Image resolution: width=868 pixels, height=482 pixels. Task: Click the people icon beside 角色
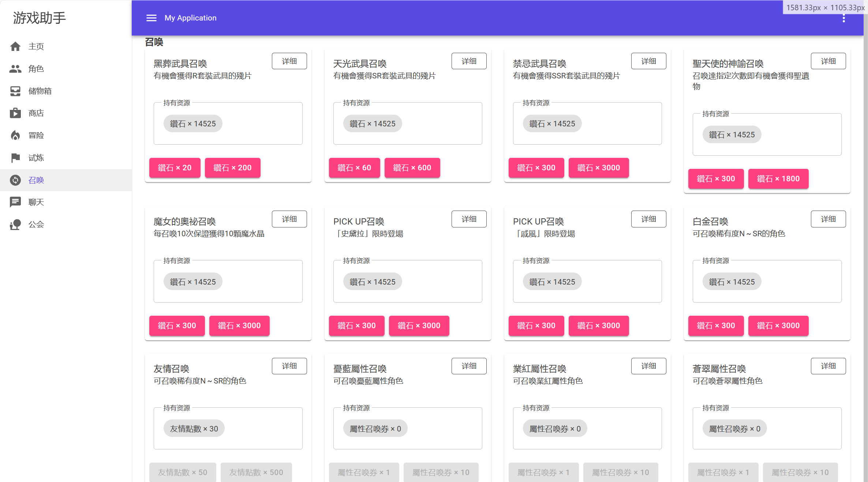[15, 69]
